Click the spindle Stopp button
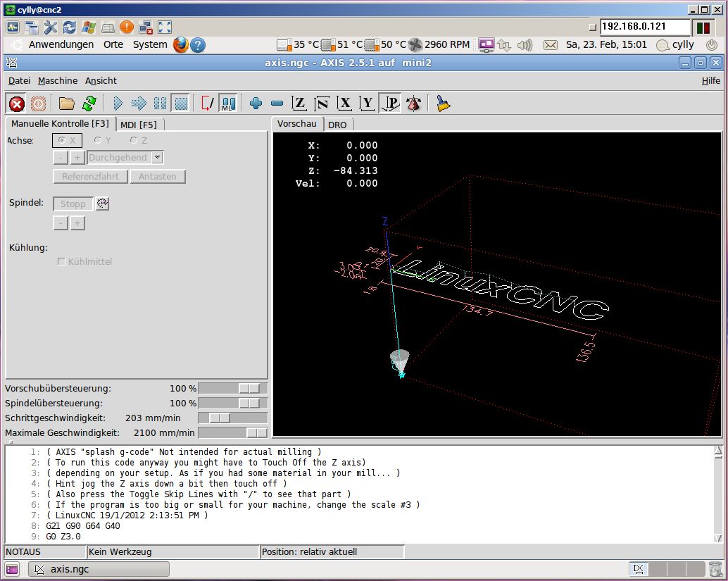 pyautogui.click(x=73, y=204)
